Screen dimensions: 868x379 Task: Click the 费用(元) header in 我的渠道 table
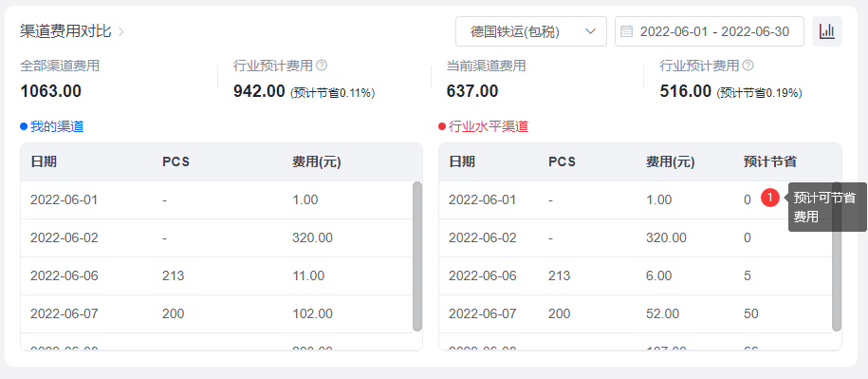click(x=317, y=161)
